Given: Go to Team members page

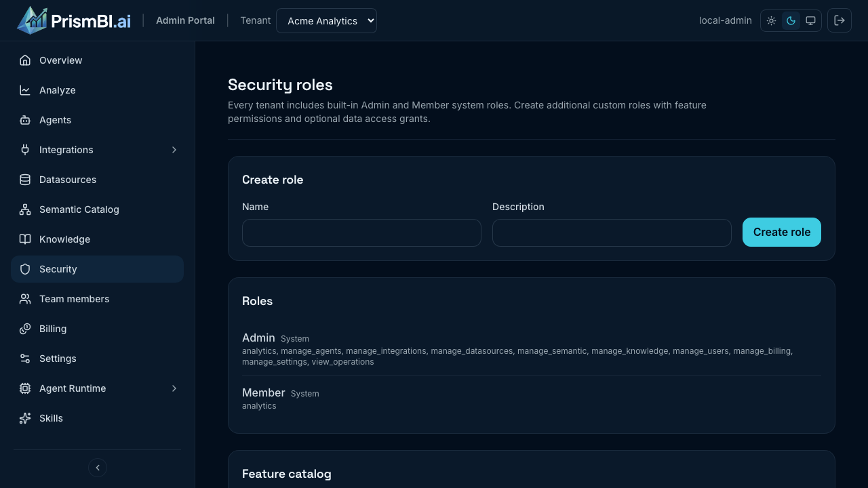Looking at the screenshot, I should click(x=97, y=299).
